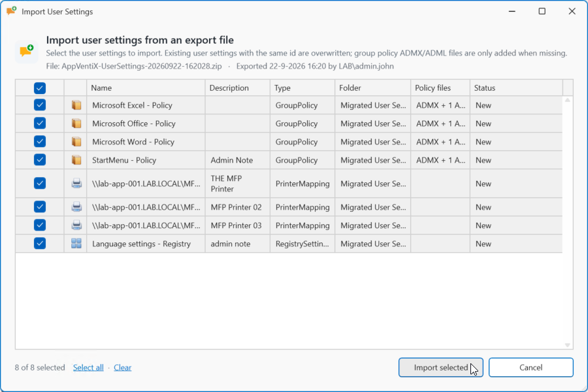Sort by the Type column header
The height and width of the screenshot is (392, 588).
click(302, 88)
